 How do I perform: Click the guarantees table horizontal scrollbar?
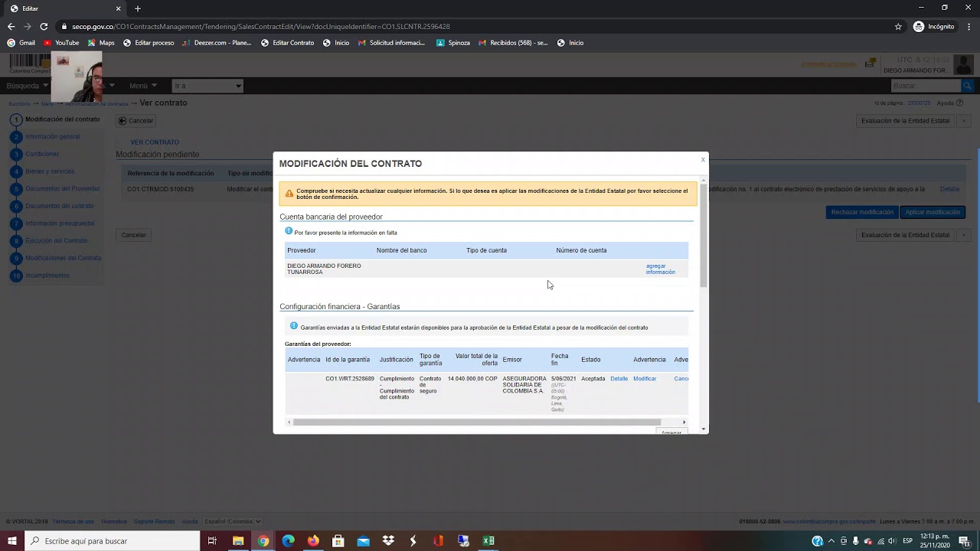point(476,422)
